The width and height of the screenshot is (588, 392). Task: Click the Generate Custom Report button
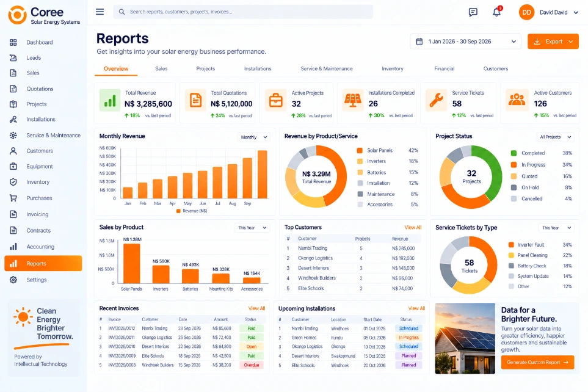point(537,362)
